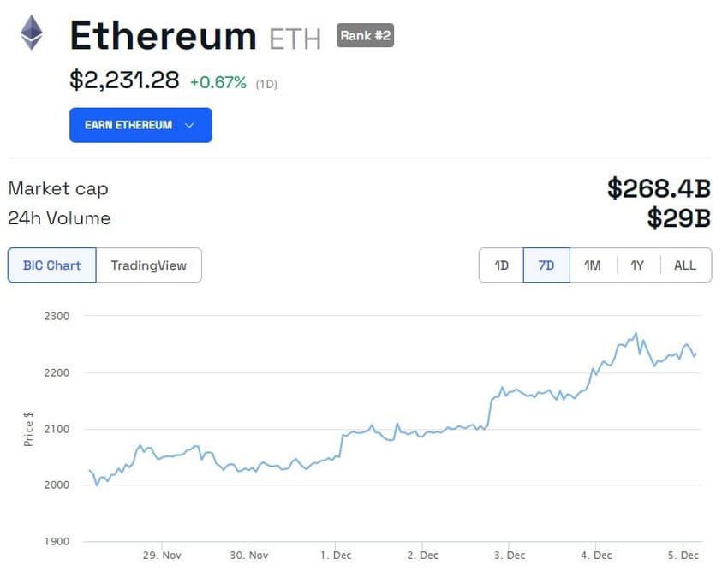The image size is (728, 583).
Task: Switch chart to 1M view
Action: [591, 265]
